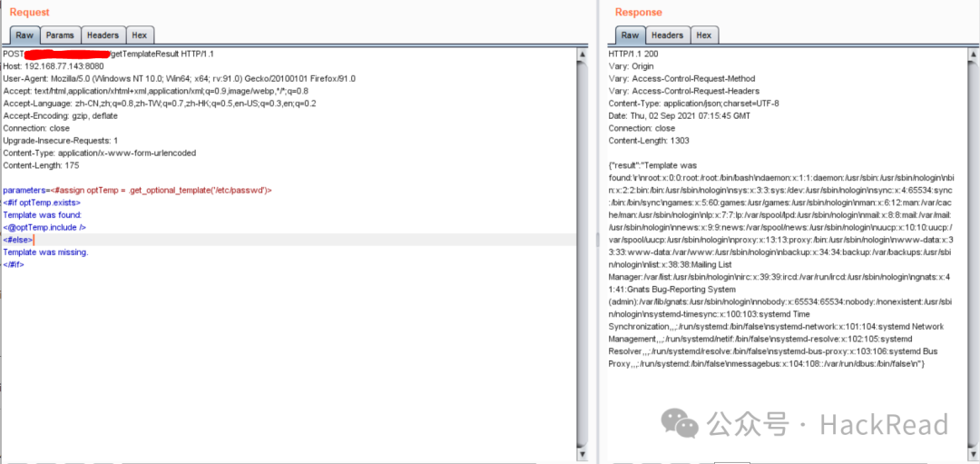Image resolution: width=980 pixels, height=464 pixels.
Task: Click the 'Vary: Origin' response header
Action: coord(632,66)
